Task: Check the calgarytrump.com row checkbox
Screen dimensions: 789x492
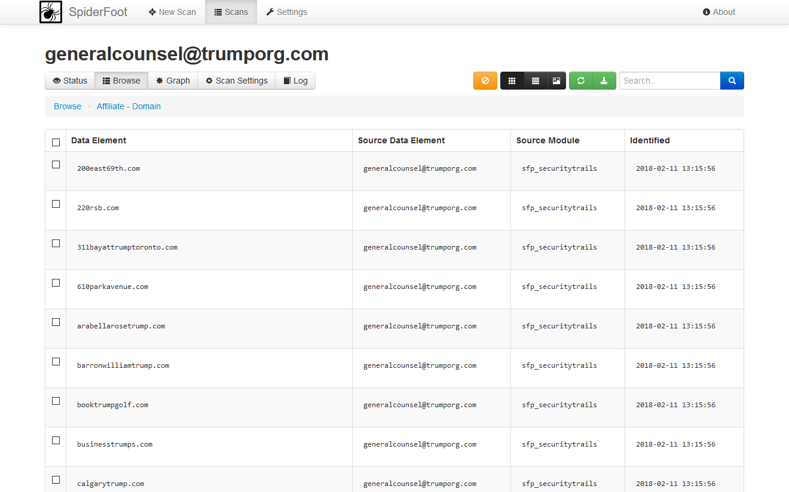Action: click(56, 479)
